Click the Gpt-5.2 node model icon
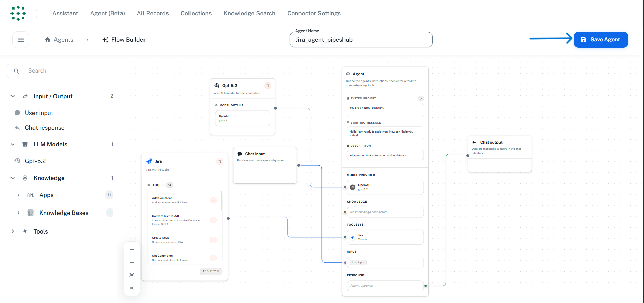The width and height of the screenshot is (644, 303). [217, 86]
